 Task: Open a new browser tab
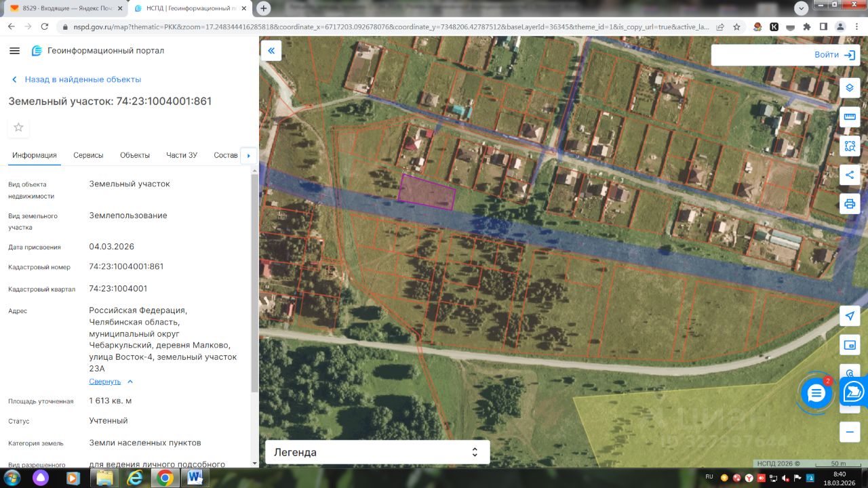click(x=264, y=8)
